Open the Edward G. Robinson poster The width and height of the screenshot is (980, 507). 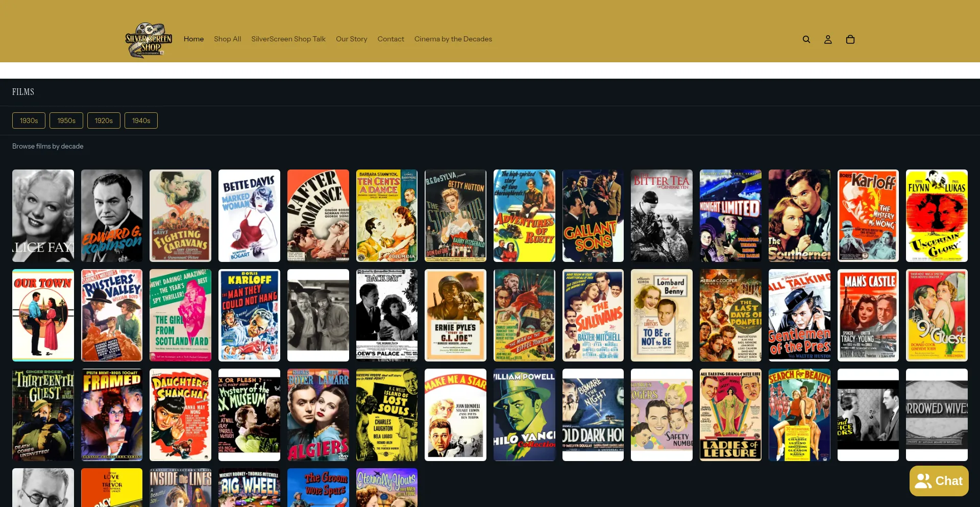tap(112, 215)
